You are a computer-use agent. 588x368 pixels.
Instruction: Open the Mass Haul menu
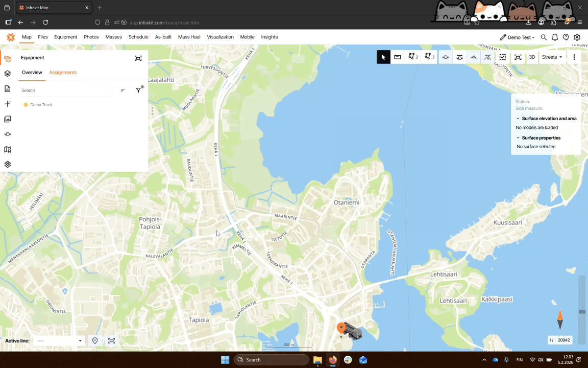coord(189,37)
